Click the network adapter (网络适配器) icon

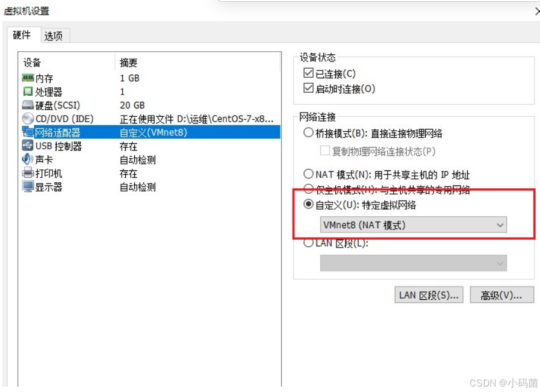click(x=28, y=132)
